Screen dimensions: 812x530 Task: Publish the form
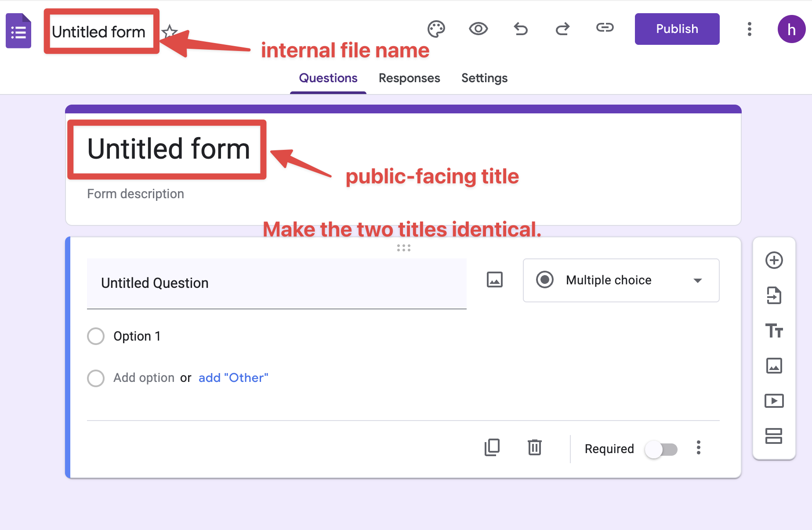[x=677, y=29]
